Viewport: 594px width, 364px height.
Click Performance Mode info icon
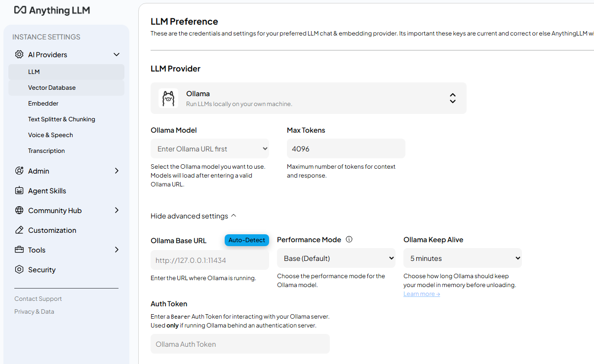(349, 239)
